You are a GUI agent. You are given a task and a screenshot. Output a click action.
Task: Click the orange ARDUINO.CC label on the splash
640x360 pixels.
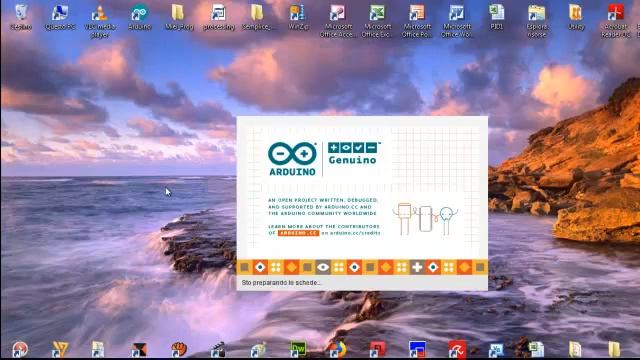298,233
